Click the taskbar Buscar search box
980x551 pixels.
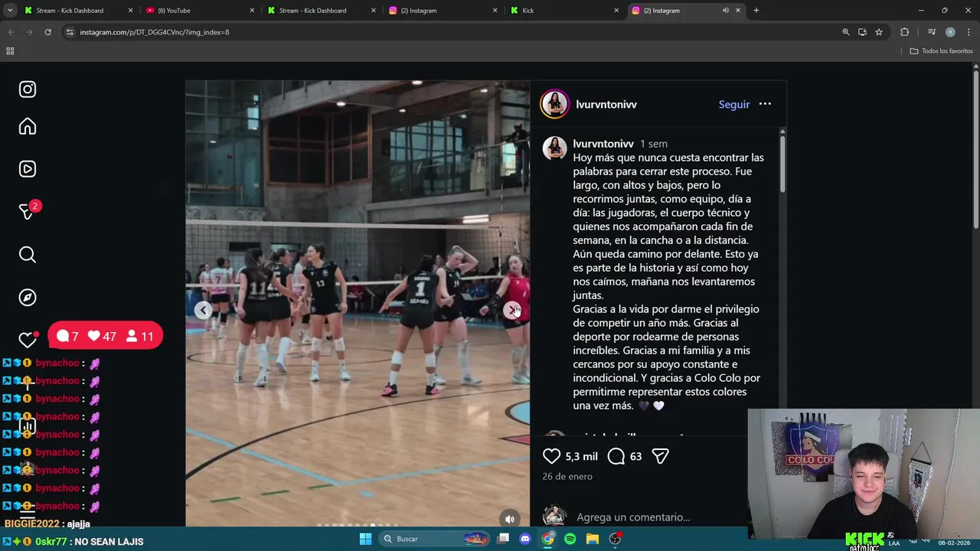click(x=435, y=539)
